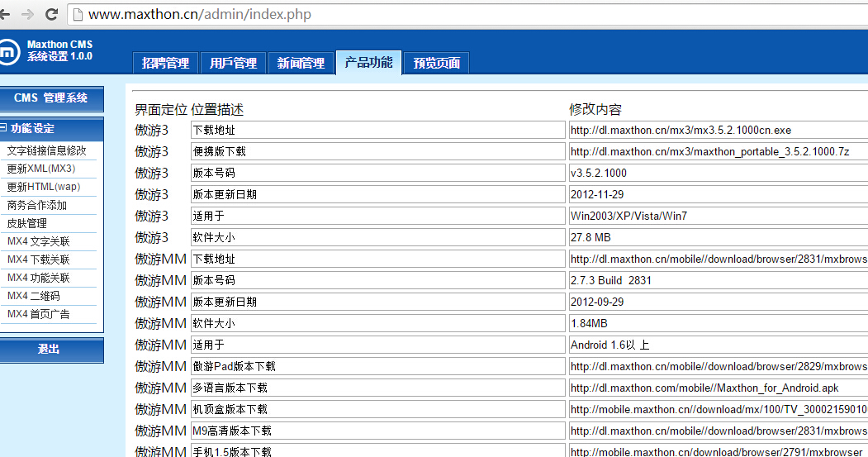The width and height of the screenshot is (868, 457).
Task: Click the v3.5.2.1000 version field
Action: click(718, 173)
